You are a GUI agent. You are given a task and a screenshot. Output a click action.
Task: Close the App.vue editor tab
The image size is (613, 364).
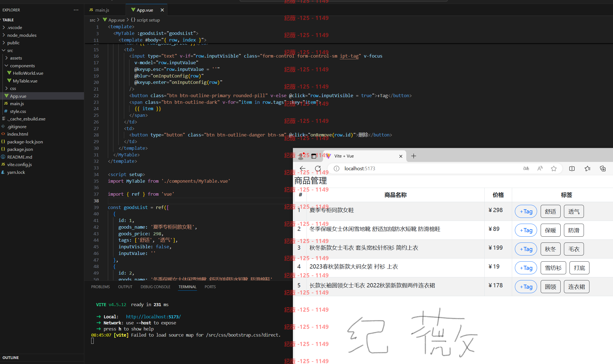coord(162,10)
